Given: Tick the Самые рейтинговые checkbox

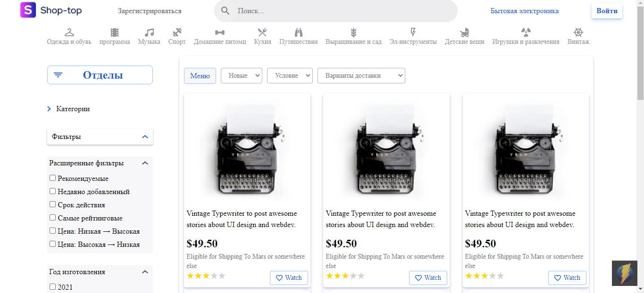Looking at the screenshot, I should tap(53, 218).
